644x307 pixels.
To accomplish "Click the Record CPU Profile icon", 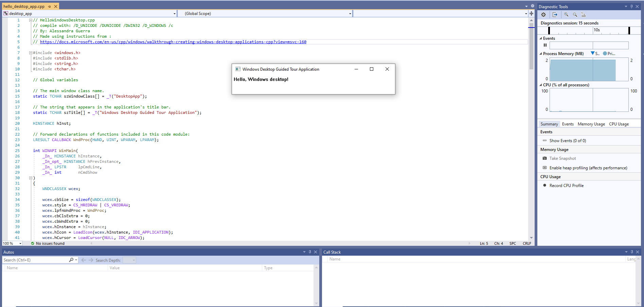I will pyautogui.click(x=545, y=185).
